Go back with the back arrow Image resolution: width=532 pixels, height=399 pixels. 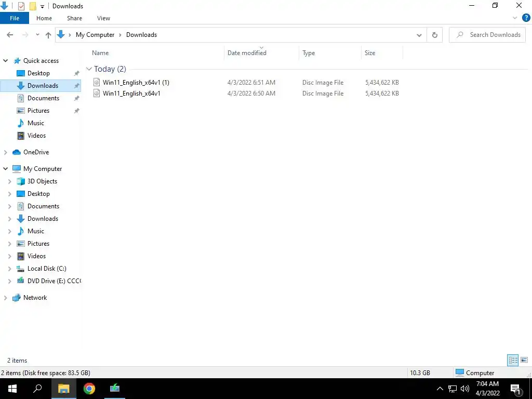coord(10,35)
